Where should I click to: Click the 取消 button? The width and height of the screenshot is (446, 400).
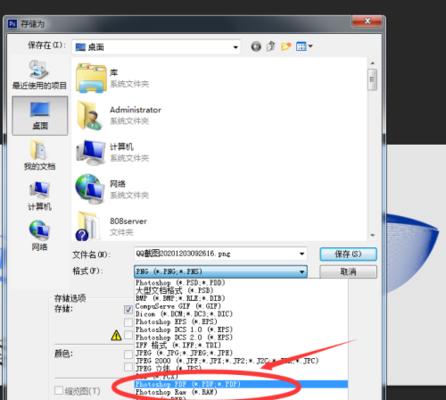pos(348,272)
